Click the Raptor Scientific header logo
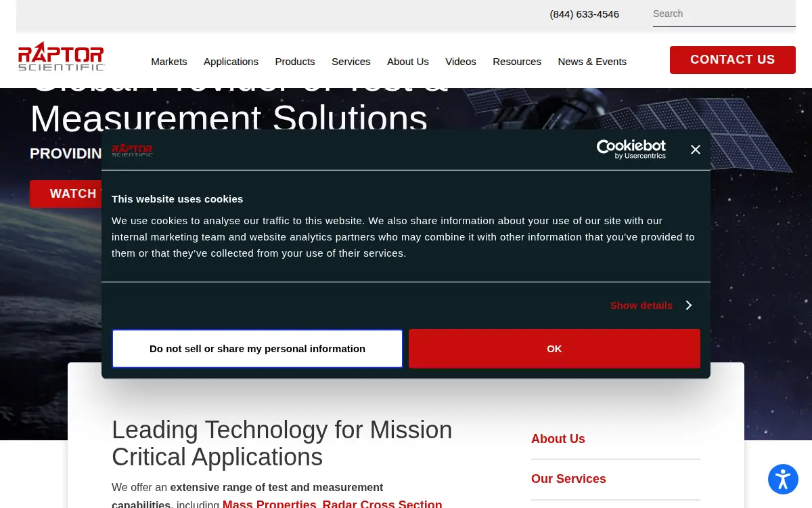The image size is (812, 508). coord(61,56)
